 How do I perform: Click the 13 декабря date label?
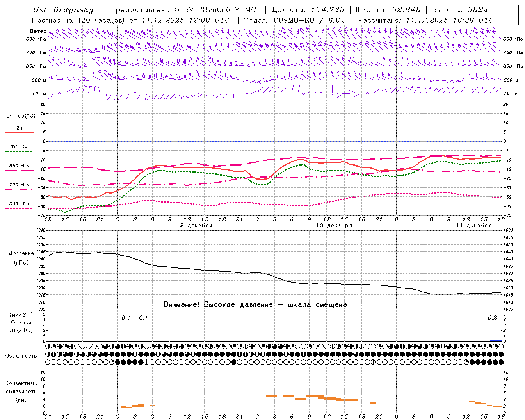tap(334, 226)
